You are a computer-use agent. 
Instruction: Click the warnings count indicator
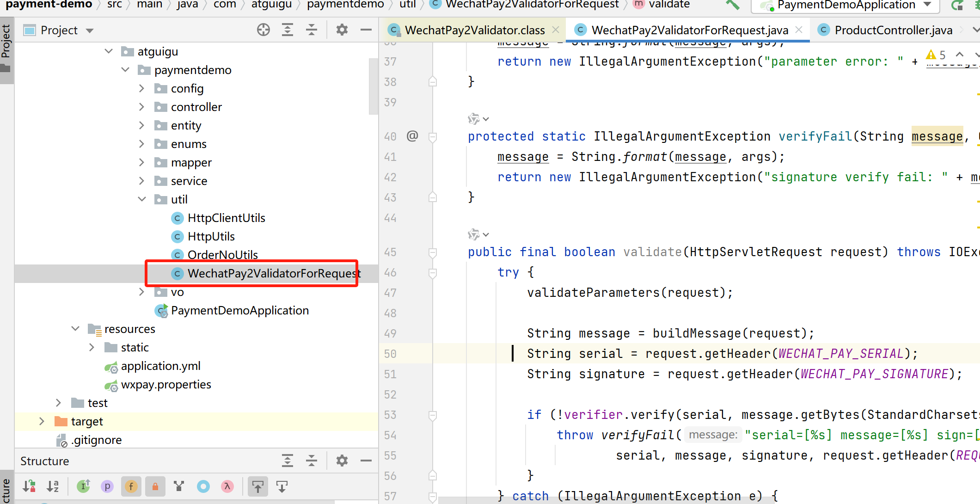click(936, 55)
